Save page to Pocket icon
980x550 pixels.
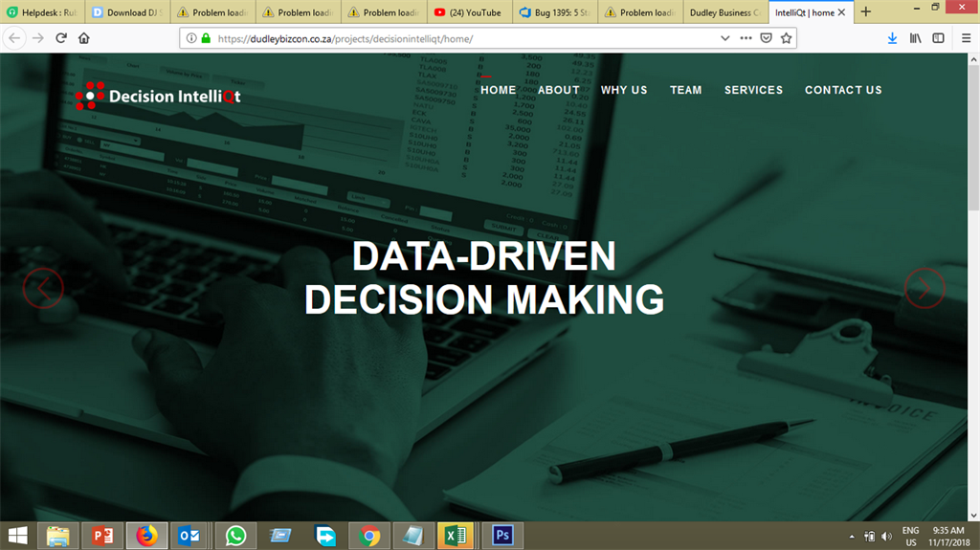[x=766, y=38]
